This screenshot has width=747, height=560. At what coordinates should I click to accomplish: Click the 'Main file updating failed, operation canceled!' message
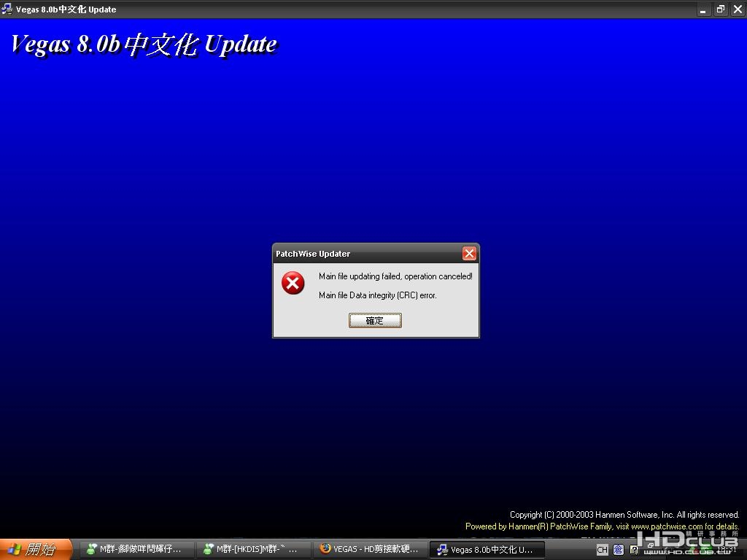(395, 276)
